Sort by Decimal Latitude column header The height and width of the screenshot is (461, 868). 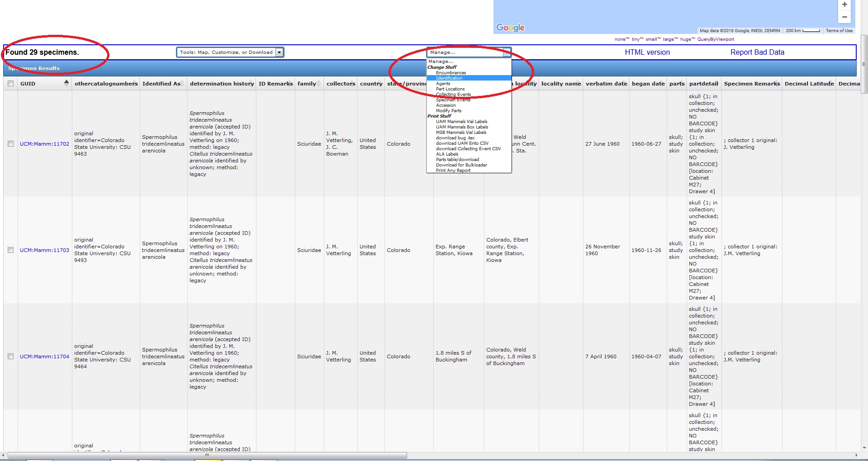(x=809, y=84)
